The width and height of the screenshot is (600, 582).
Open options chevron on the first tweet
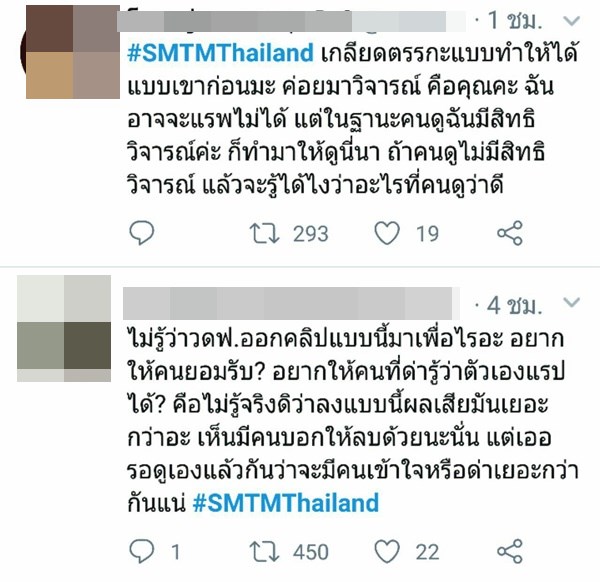coord(572,21)
